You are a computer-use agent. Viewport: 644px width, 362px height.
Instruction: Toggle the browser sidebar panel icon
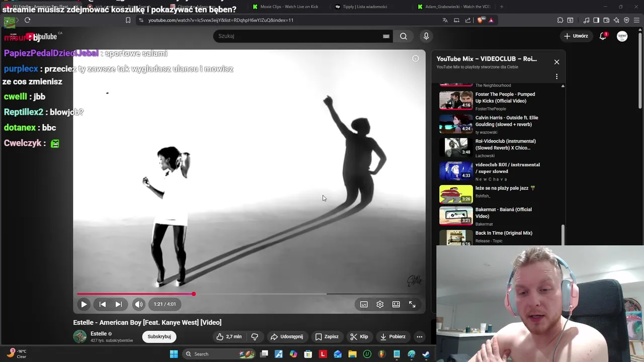pos(596,20)
